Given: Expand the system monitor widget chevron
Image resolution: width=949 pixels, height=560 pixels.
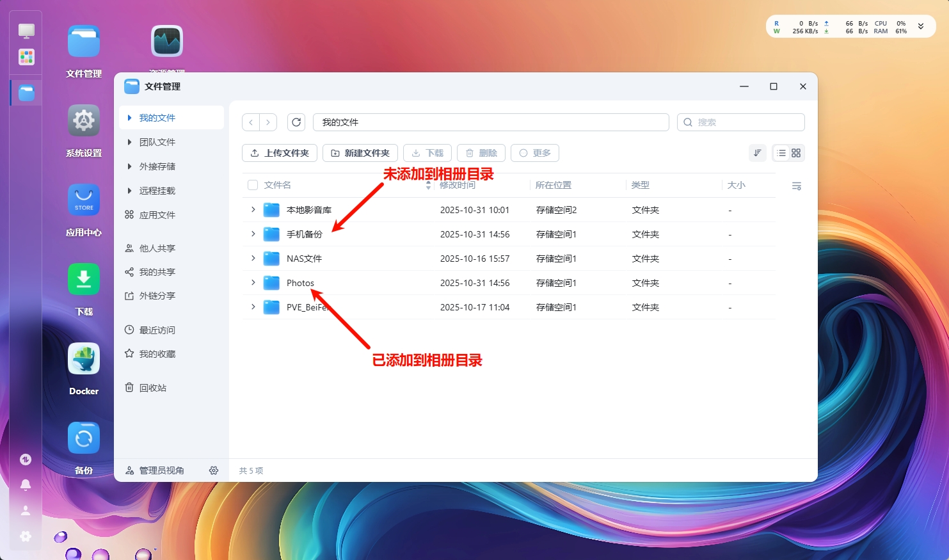Looking at the screenshot, I should click(921, 27).
